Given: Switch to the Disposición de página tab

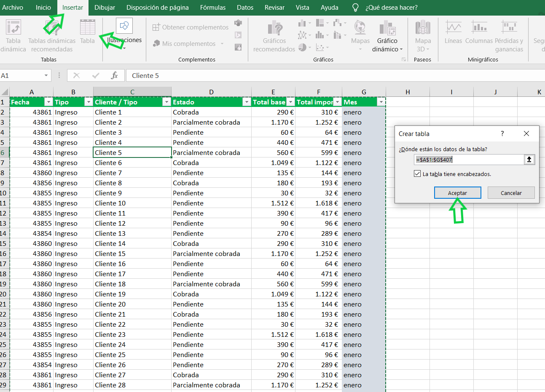Looking at the screenshot, I should [158, 8].
